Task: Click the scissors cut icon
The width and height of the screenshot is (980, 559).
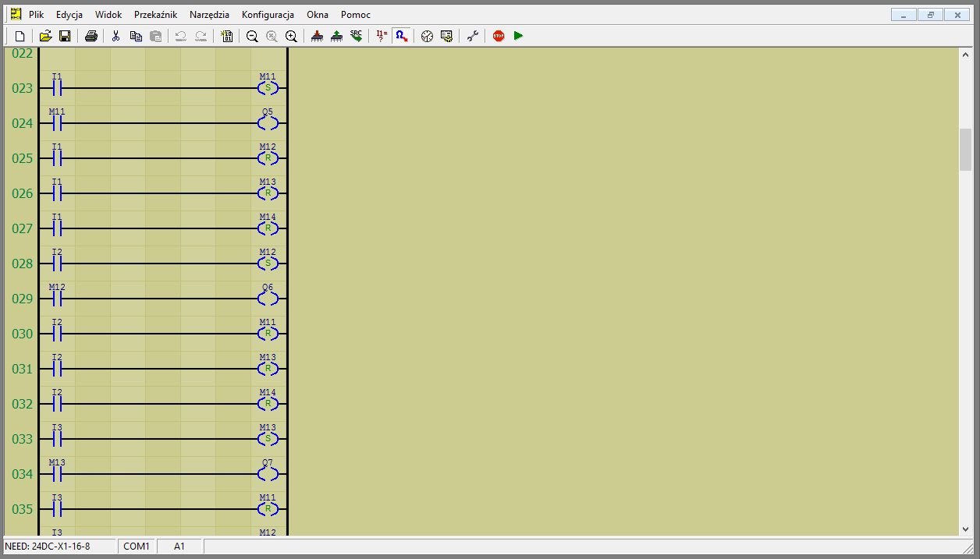Action: click(115, 36)
